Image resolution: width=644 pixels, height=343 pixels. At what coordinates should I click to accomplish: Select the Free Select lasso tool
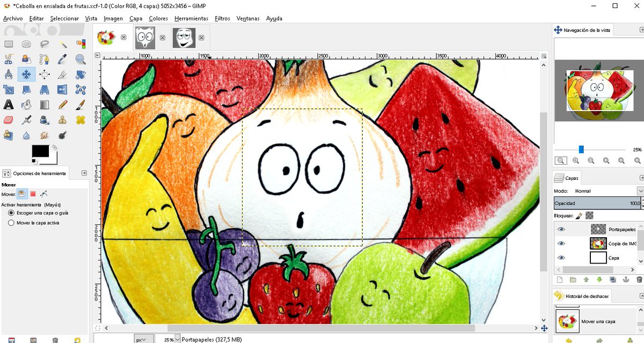click(x=45, y=45)
